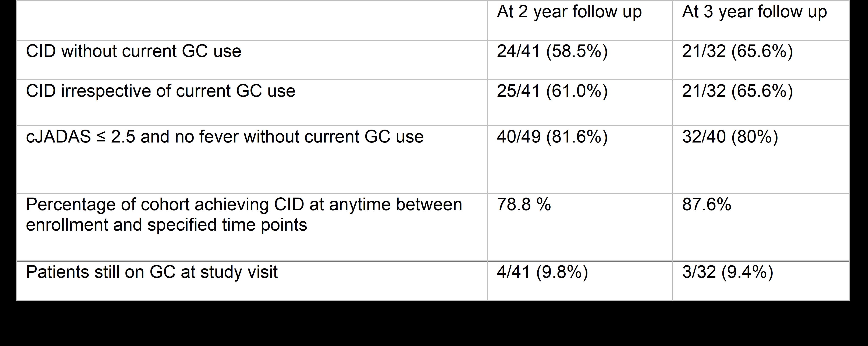The height and width of the screenshot is (346, 868).
Task: Click the 'CID without current GC use' label
Action: 134,51
